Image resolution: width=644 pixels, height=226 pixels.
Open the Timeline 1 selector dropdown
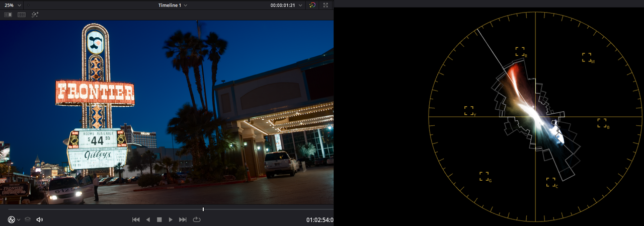coord(173,5)
